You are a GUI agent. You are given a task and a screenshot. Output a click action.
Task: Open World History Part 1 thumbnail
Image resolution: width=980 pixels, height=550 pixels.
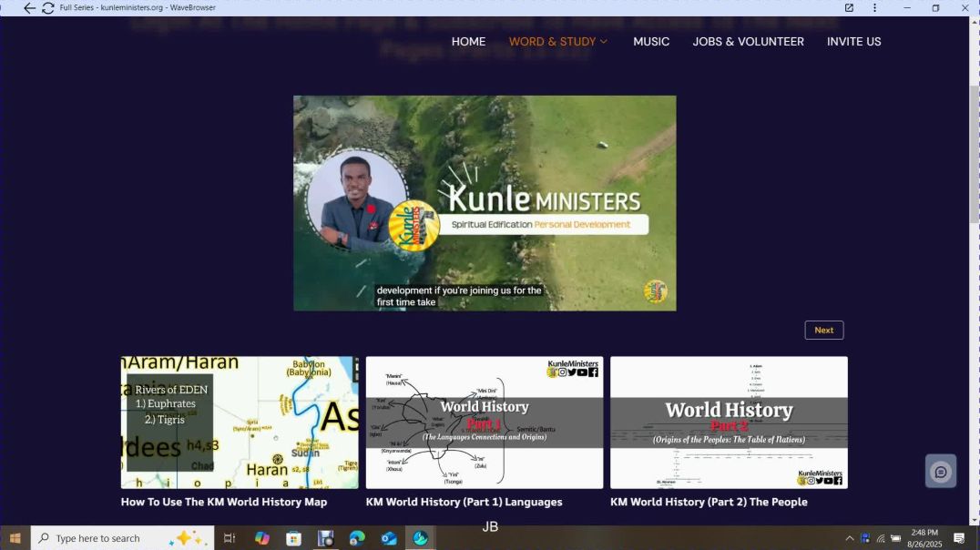(x=485, y=423)
